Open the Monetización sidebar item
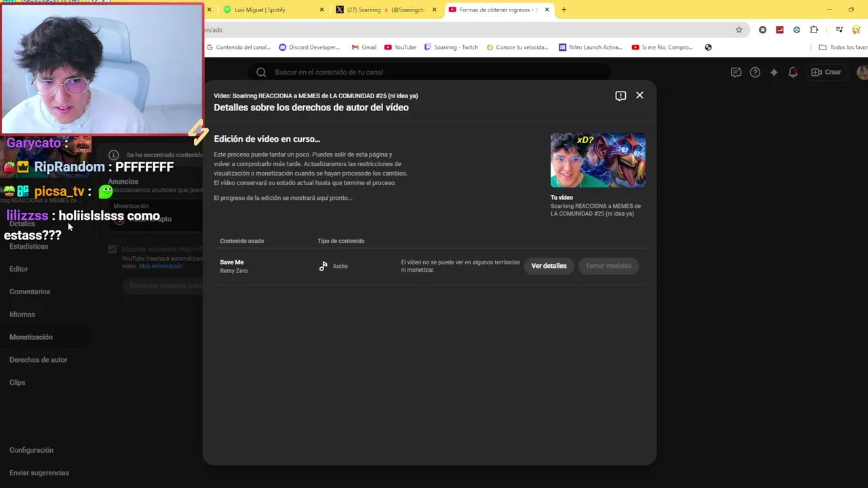The height and width of the screenshot is (488, 868). 31,337
